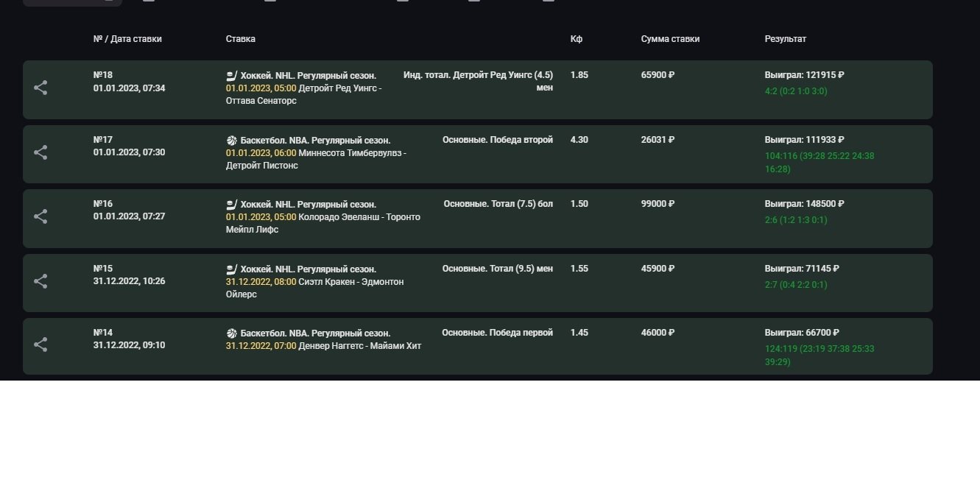
Task: Select the "Результат" column header
Action: tap(785, 39)
